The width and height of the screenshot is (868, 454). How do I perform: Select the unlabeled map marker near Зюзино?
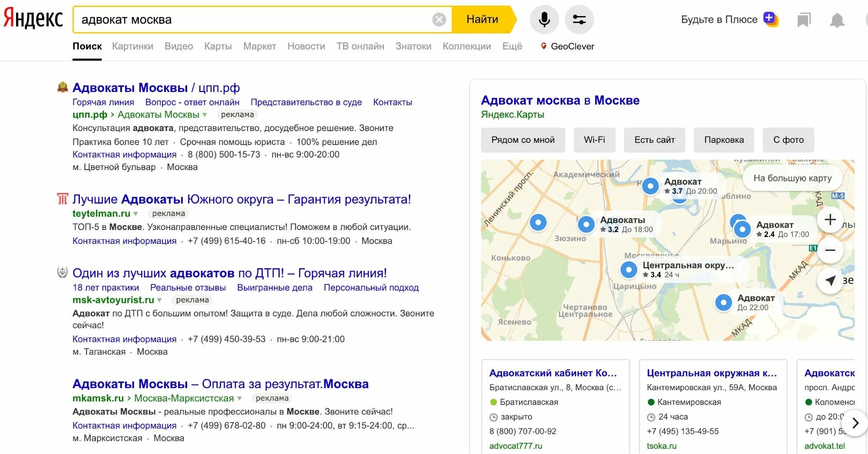[538, 222]
